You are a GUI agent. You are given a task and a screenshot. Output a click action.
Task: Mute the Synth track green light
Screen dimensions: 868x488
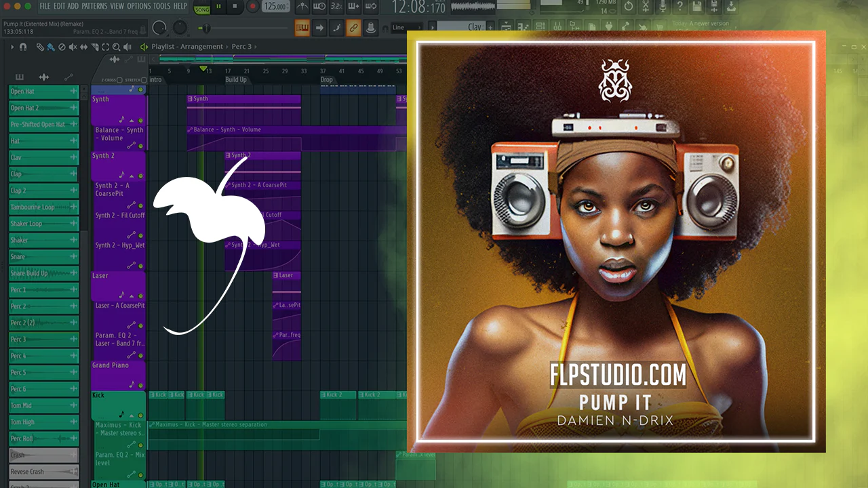pos(141,120)
